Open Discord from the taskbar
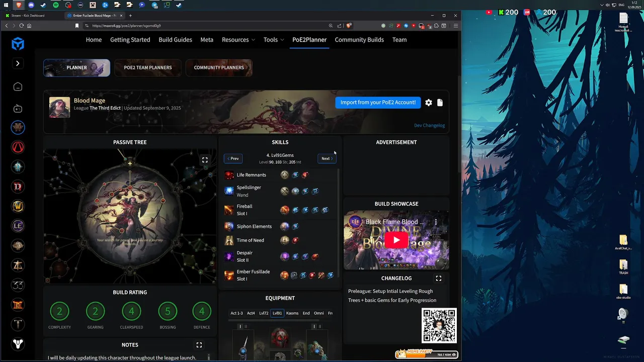The image size is (644, 362). coord(31,5)
